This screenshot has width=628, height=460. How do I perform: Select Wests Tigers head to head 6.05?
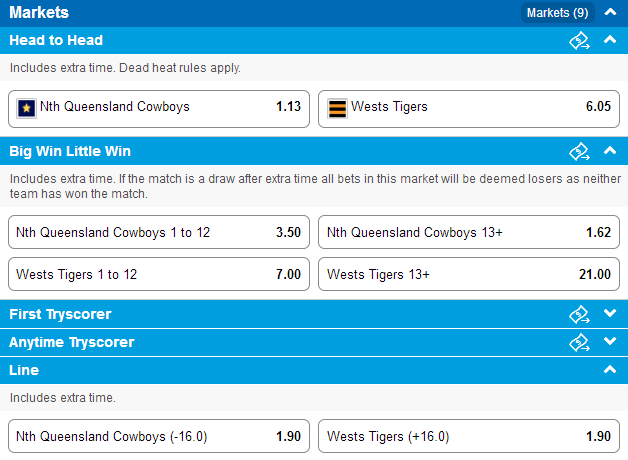[469, 109]
